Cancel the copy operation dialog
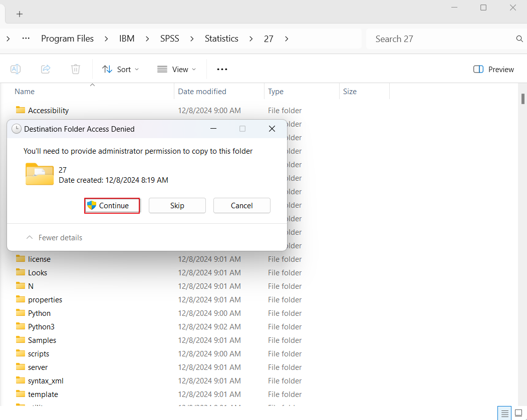 pyautogui.click(x=241, y=206)
